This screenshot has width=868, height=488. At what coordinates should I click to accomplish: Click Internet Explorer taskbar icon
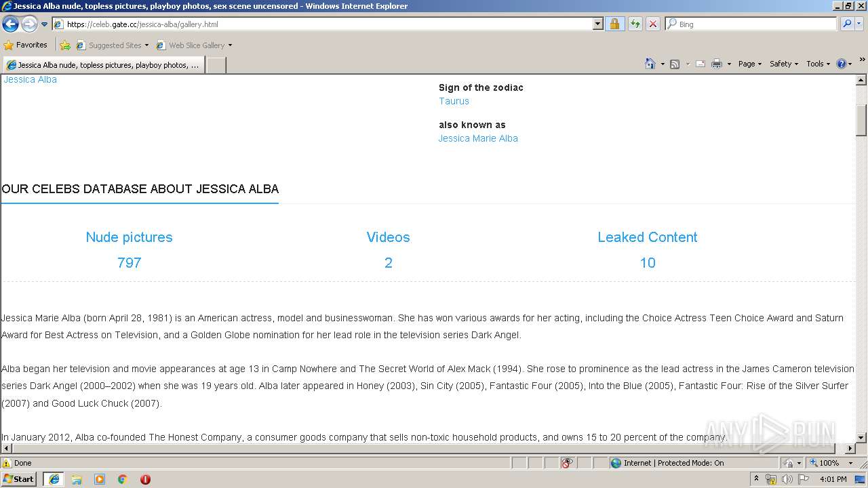click(54, 479)
